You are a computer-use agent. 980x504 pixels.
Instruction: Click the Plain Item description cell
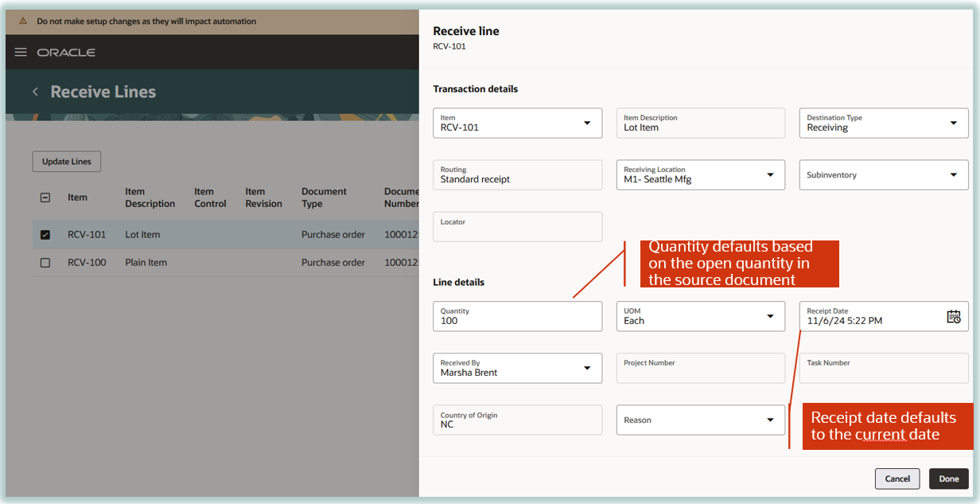point(146,263)
